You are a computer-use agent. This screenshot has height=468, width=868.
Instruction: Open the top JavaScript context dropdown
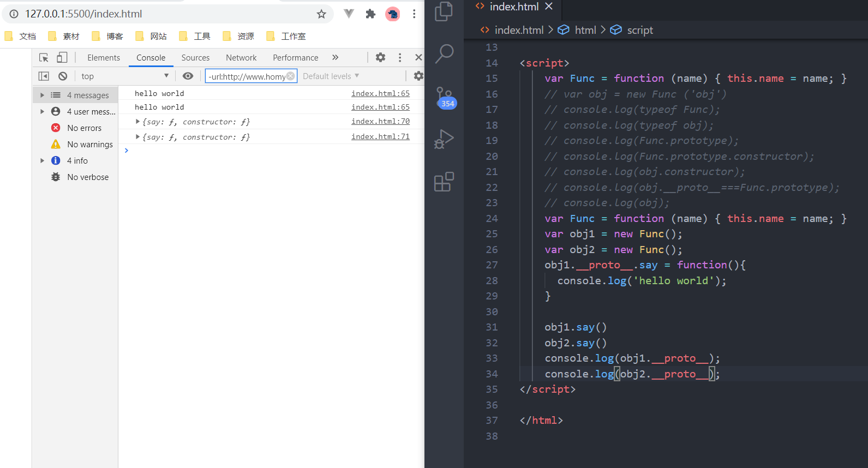[x=125, y=76]
